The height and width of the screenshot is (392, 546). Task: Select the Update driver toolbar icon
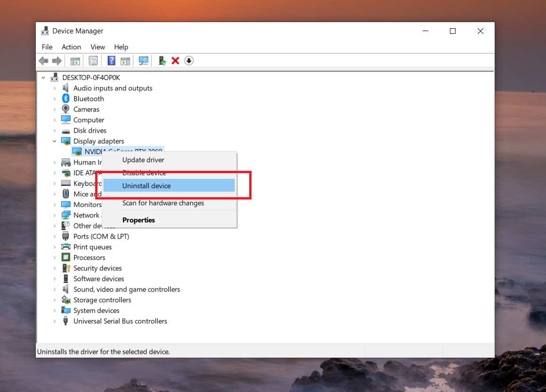click(x=162, y=60)
